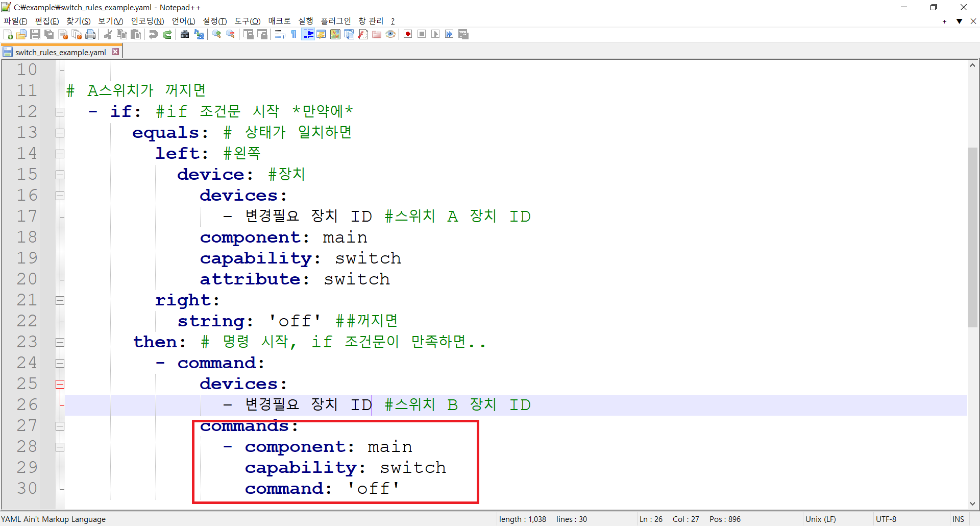The height and width of the screenshot is (526, 980).
Task: Undo the last edit via toolbar
Action: [x=153, y=34]
